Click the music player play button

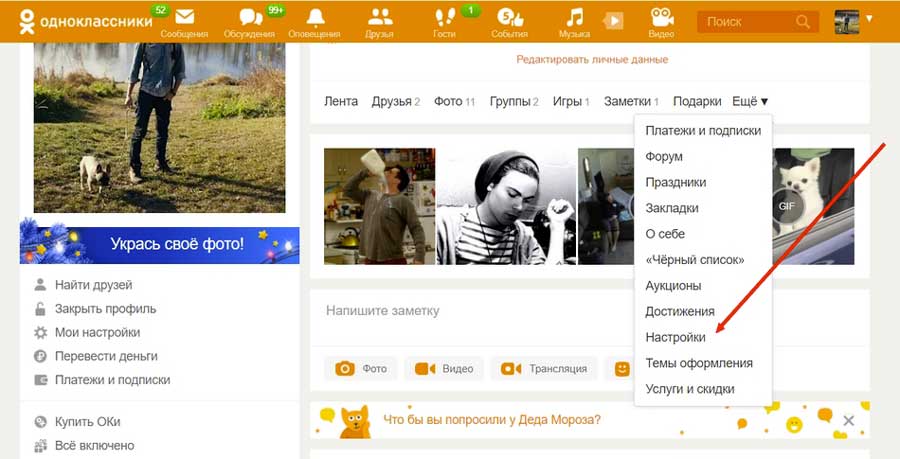(x=613, y=21)
